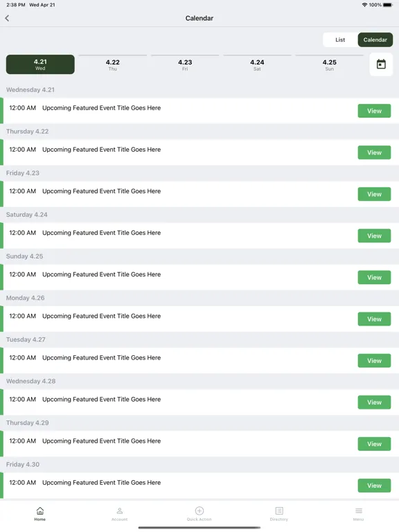This screenshot has width=399, height=532.
Task: View the Friday 4.30 event
Action: click(374, 486)
